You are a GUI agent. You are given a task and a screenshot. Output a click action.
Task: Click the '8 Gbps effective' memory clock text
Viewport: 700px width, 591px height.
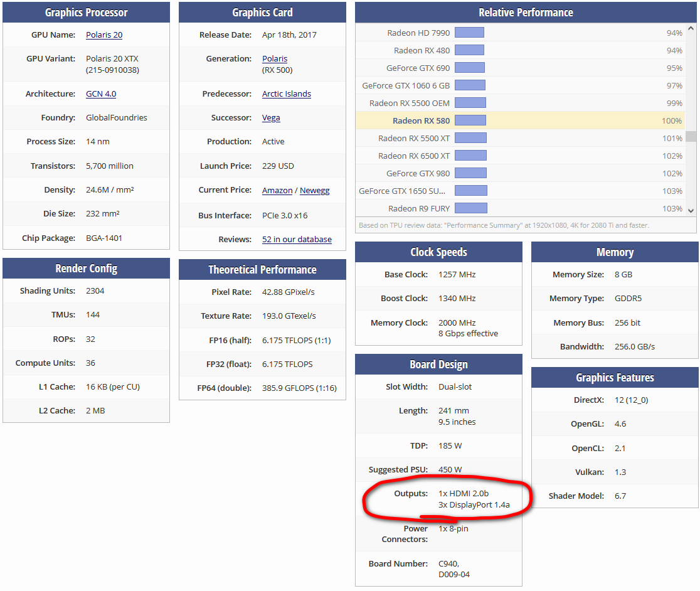469,333
